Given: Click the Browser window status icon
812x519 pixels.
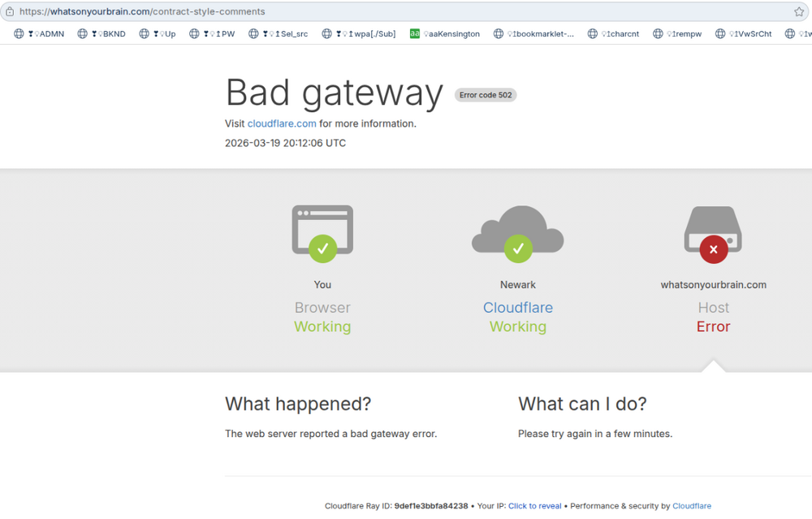Looking at the screenshot, I should click(x=322, y=233).
